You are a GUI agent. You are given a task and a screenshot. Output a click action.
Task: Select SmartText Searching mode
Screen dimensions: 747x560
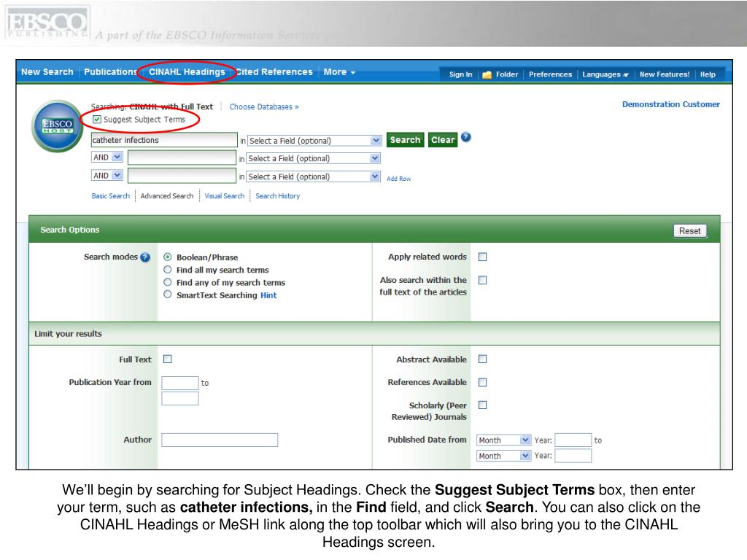[168, 295]
